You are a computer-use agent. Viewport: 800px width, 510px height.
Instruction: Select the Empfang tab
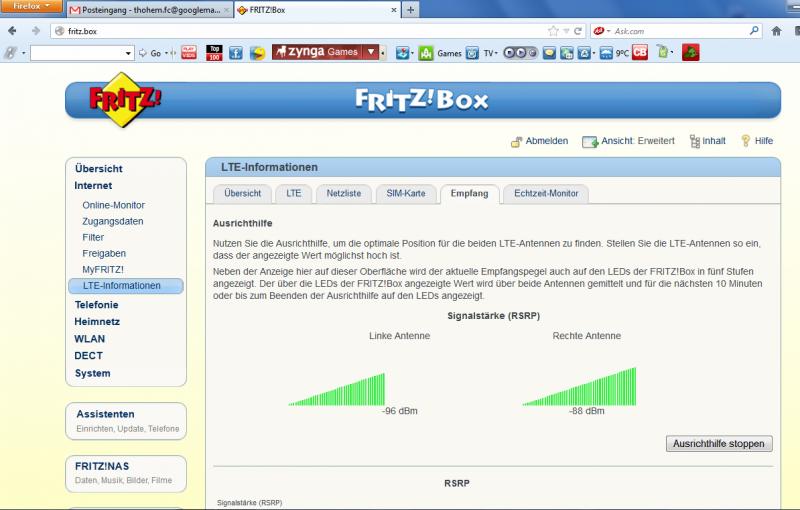(469, 194)
